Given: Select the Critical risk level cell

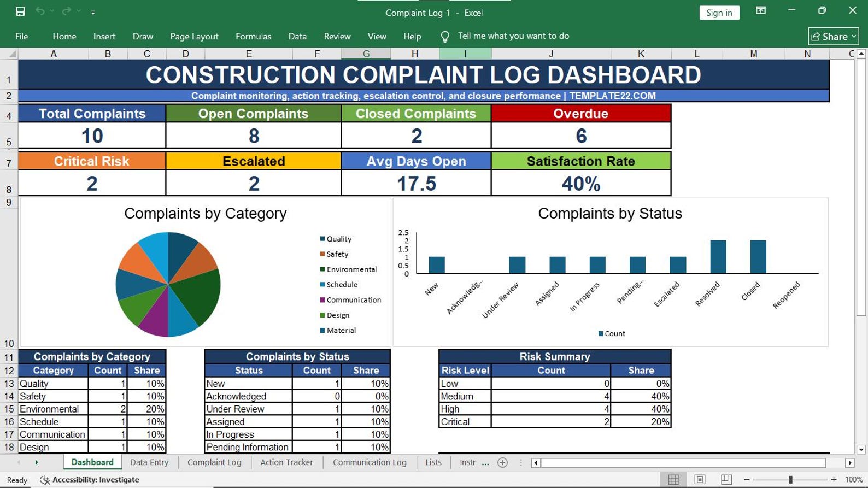Looking at the screenshot, I should (465, 422).
